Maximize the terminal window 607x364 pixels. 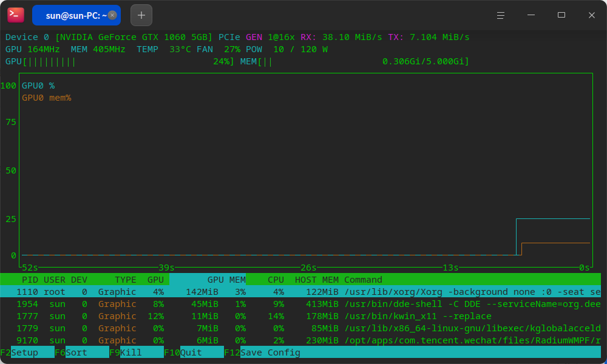coord(561,15)
